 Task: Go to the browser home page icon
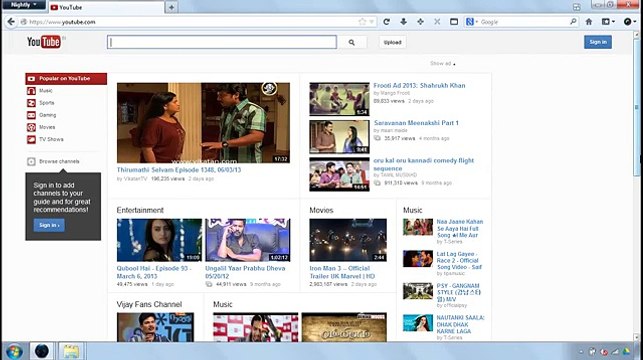point(589,22)
